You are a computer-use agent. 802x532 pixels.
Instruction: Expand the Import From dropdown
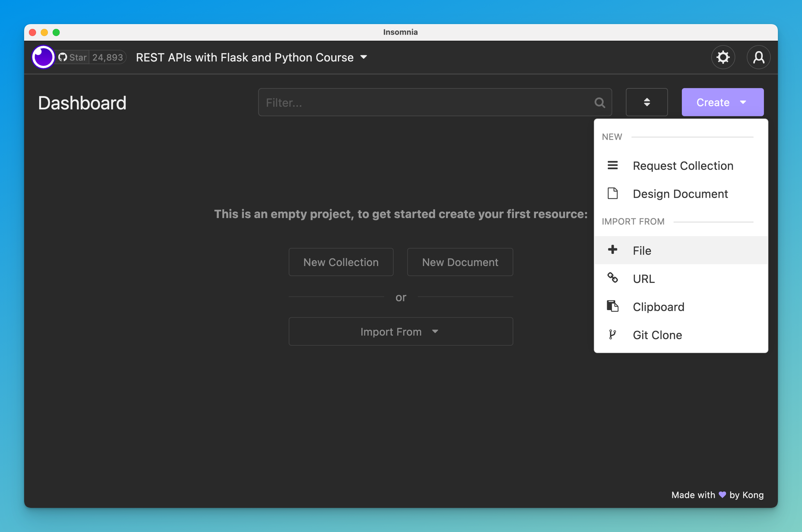click(401, 332)
